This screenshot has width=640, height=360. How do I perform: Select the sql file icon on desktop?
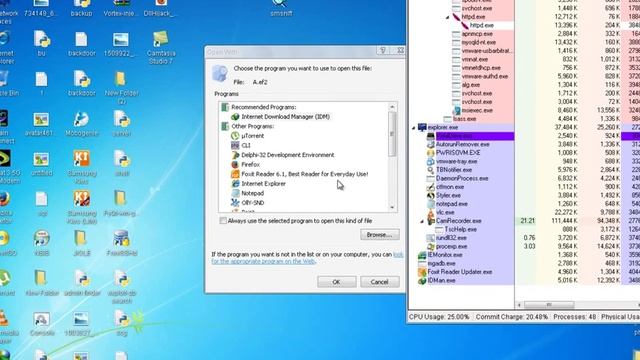pyautogui.click(x=42, y=203)
